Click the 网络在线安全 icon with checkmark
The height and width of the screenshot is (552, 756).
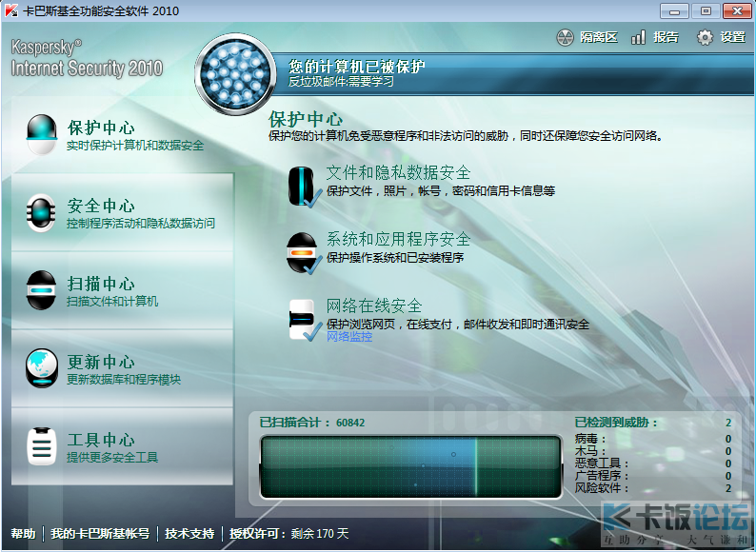[306, 320]
